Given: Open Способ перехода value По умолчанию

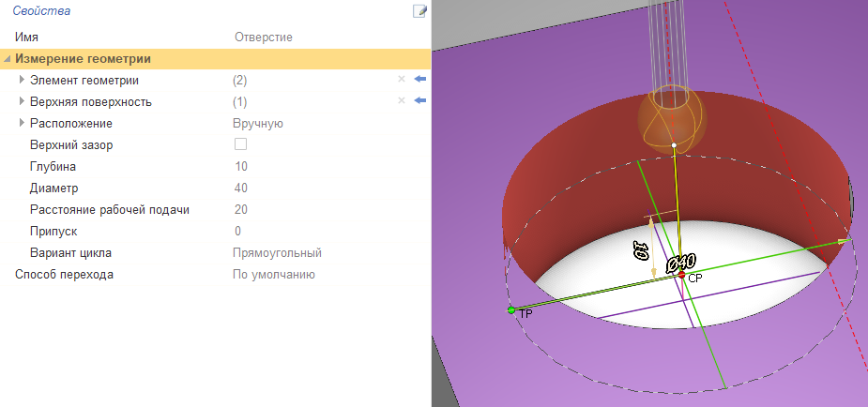Looking at the screenshot, I should [x=273, y=275].
